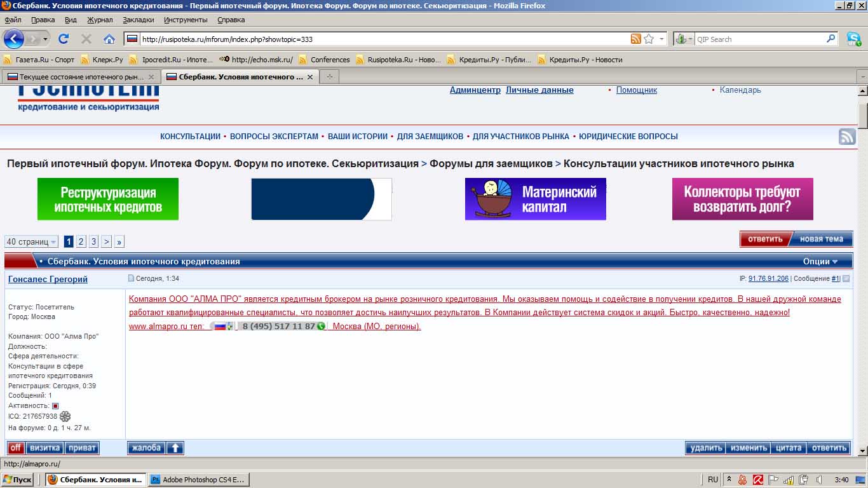Open the address bar history dropdown
Screen dimensions: 868x488
tap(661, 39)
